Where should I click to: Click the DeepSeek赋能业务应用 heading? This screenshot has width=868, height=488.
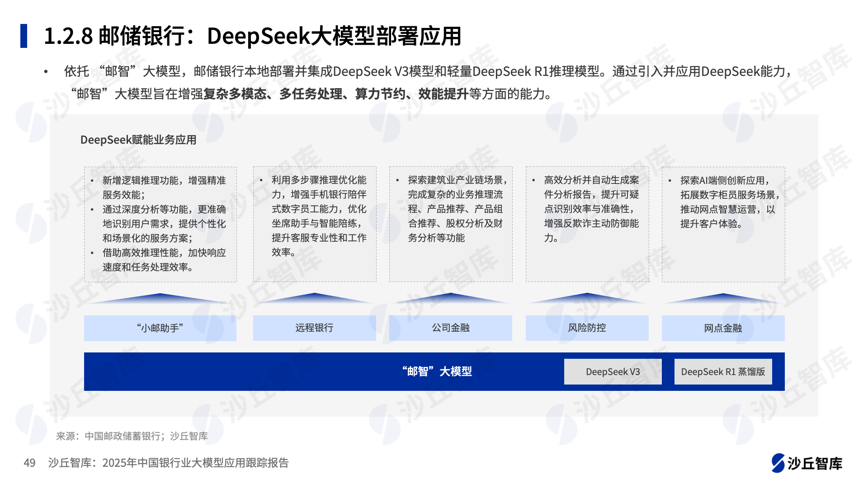tap(138, 140)
